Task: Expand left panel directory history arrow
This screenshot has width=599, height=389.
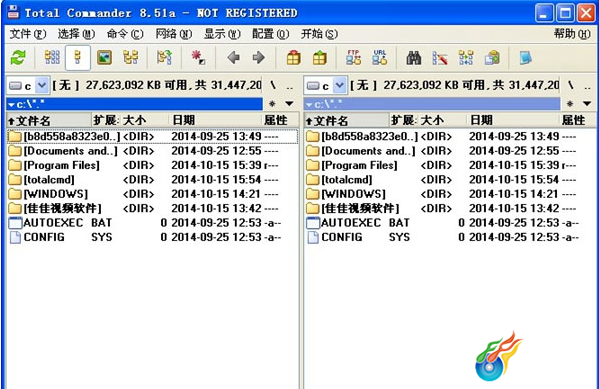Action: tap(289, 104)
